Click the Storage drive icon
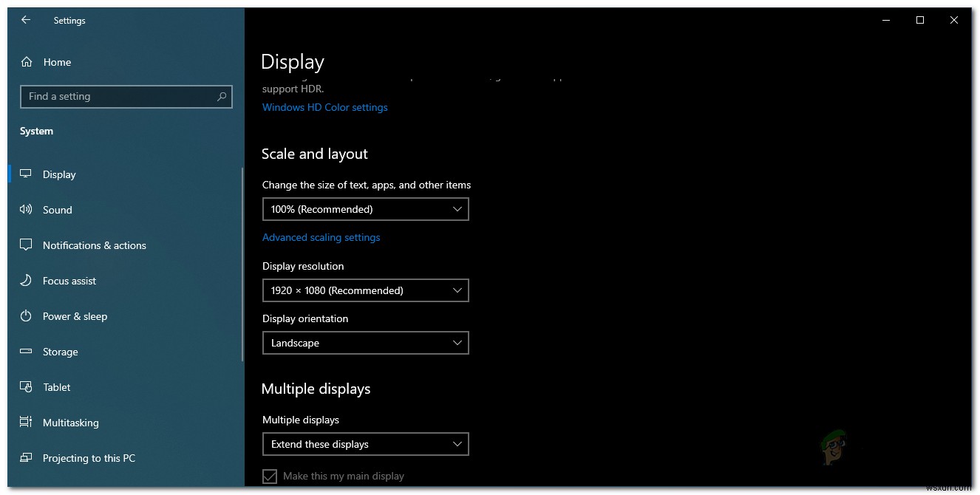This screenshot has width=980, height=495. [26, 352]
